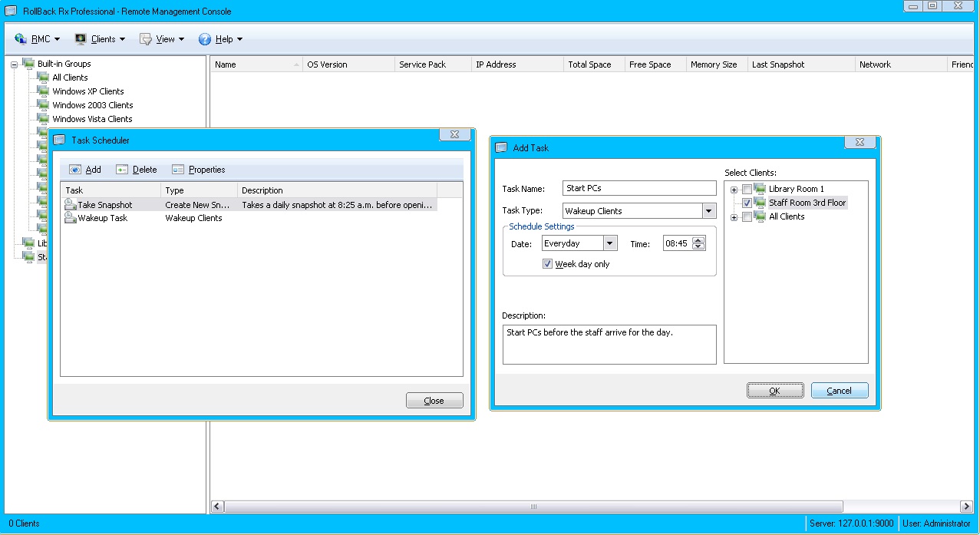Click the Properties icon in Task Scheduler
980x535 pixels.
[178, 170]
